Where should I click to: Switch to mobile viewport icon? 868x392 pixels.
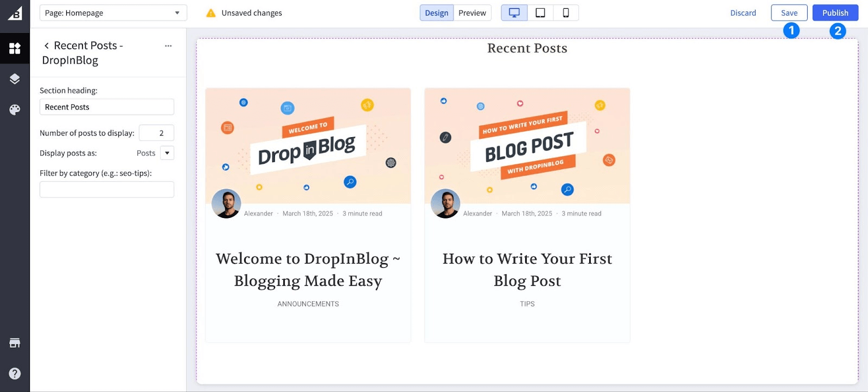point(566,13)
